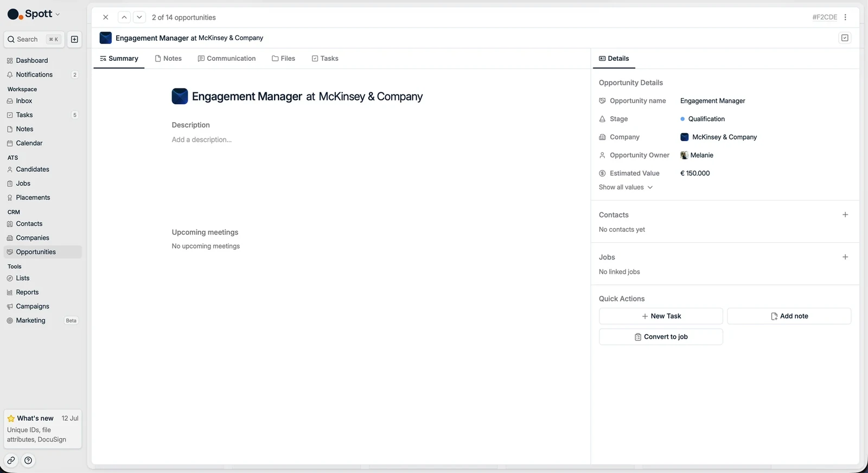Open Lists in the sidebar

click(43, 278)
